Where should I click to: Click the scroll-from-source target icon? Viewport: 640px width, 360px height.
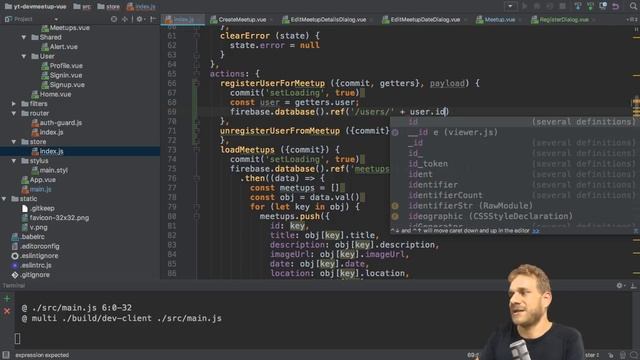coord(114,19)
